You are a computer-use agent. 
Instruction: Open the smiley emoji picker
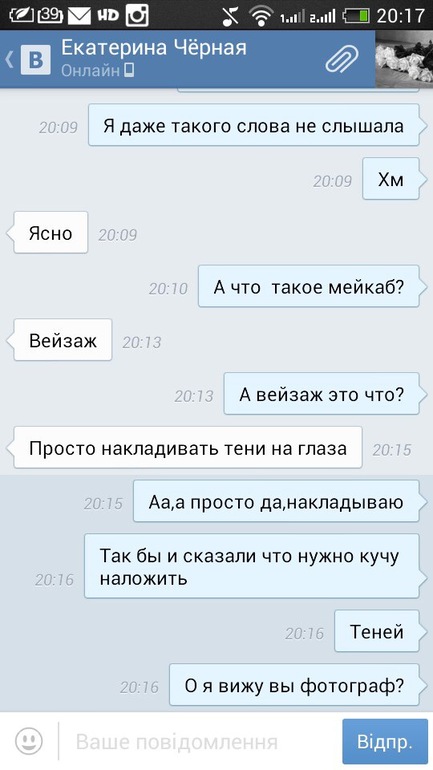click(x=28, y=741)
